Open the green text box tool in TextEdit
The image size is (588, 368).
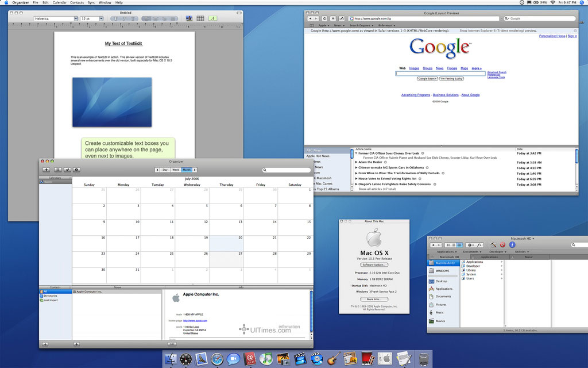pos(212,18)
